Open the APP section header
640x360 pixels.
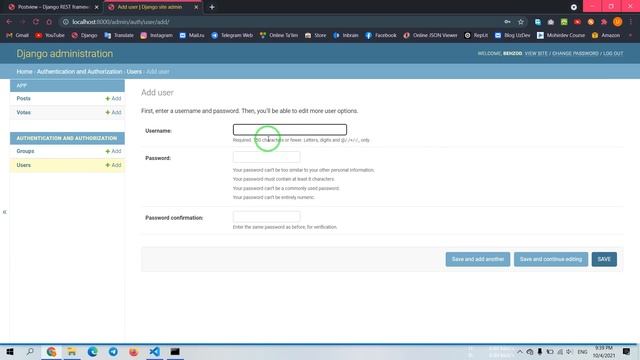point(22,86)
